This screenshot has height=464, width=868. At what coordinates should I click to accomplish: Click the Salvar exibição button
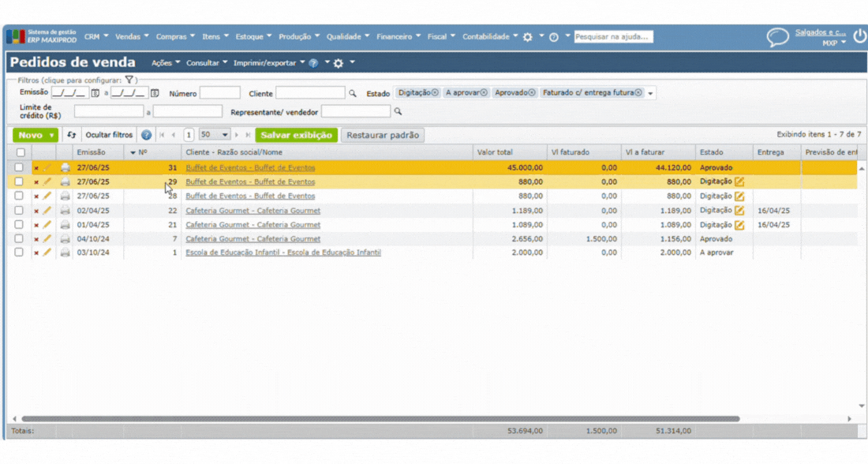click(296, 135)
